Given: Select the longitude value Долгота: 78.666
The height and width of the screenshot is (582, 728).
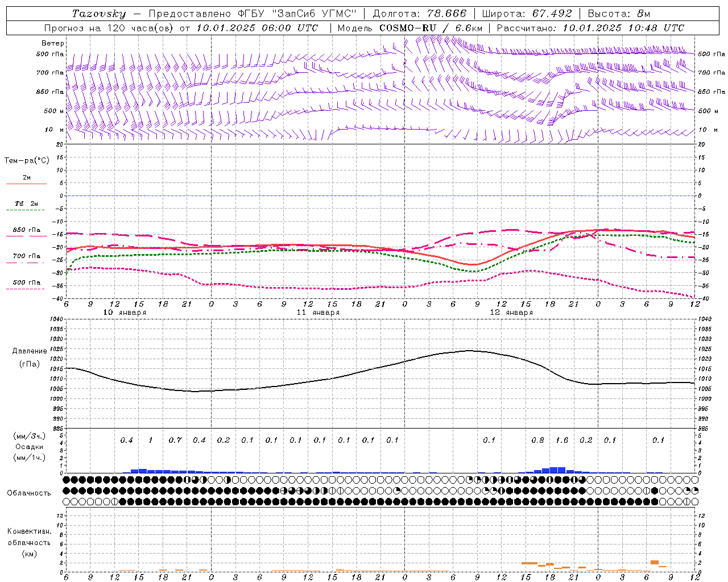Looking at the screenshot, I should coord(419,14).
